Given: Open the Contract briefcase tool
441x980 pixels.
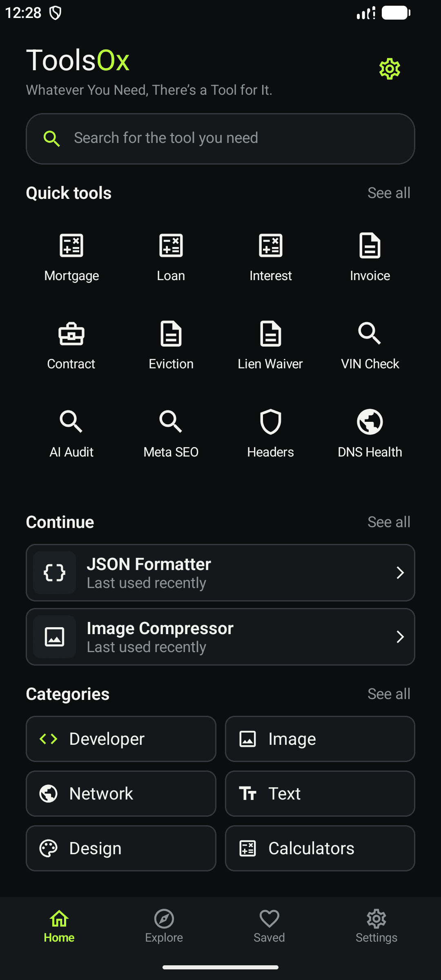Looking at the screenshot, I should (x=71, y=346).
